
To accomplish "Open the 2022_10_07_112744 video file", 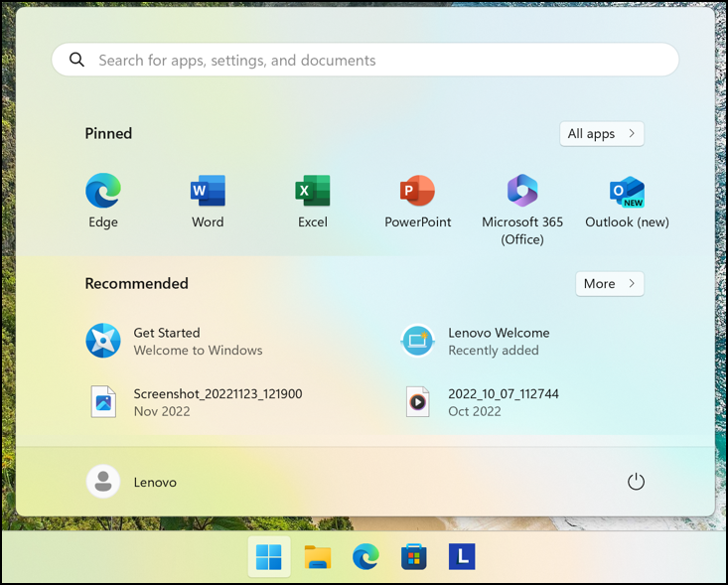I will coord(481,402).
